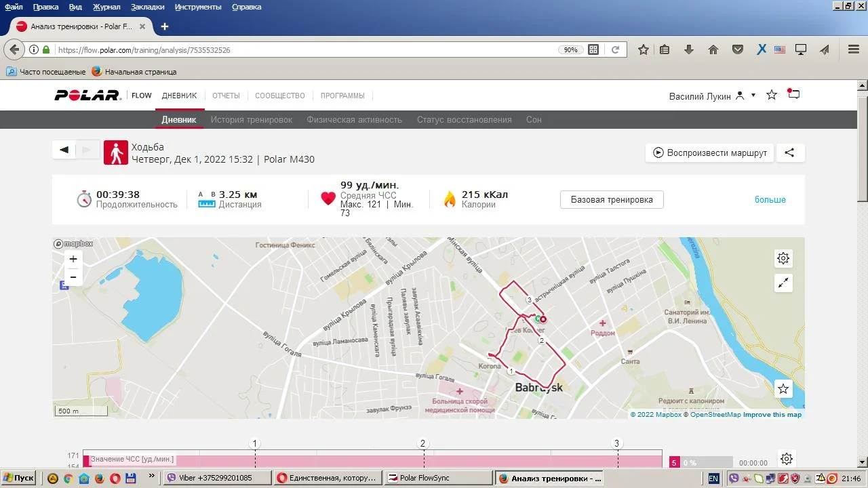
Task: Go back to the previous training session
Action: click(64, 150)
